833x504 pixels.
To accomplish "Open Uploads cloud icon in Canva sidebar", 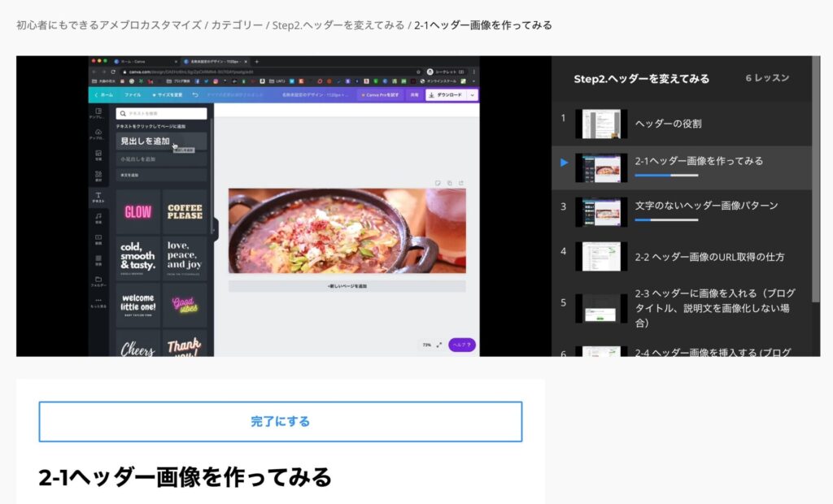I will pos(98,134).
